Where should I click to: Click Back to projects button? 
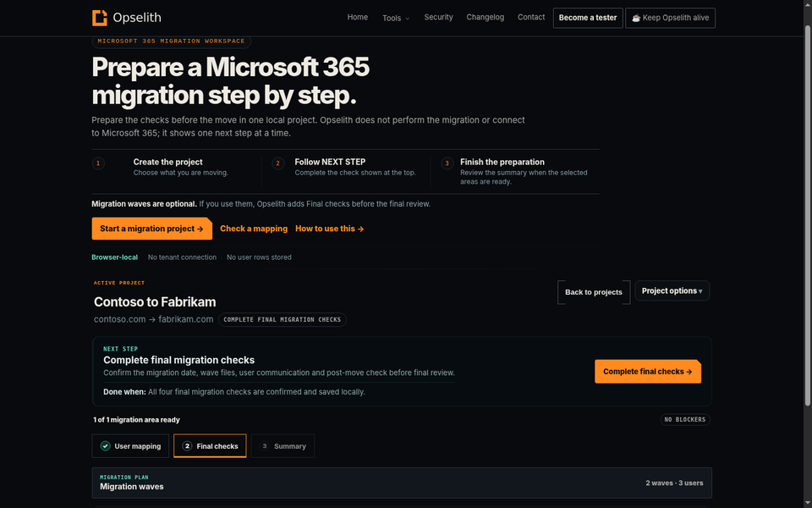pyautogui.click(x=594, y=292)
